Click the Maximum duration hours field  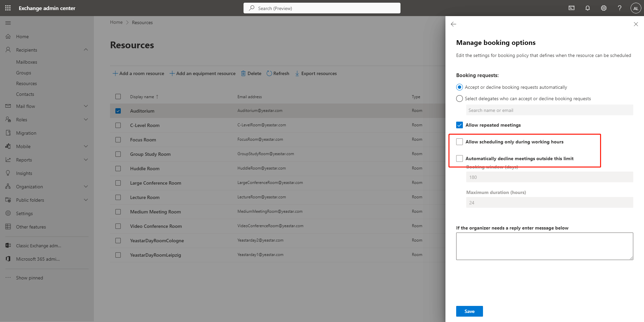[x=550, y=202]
